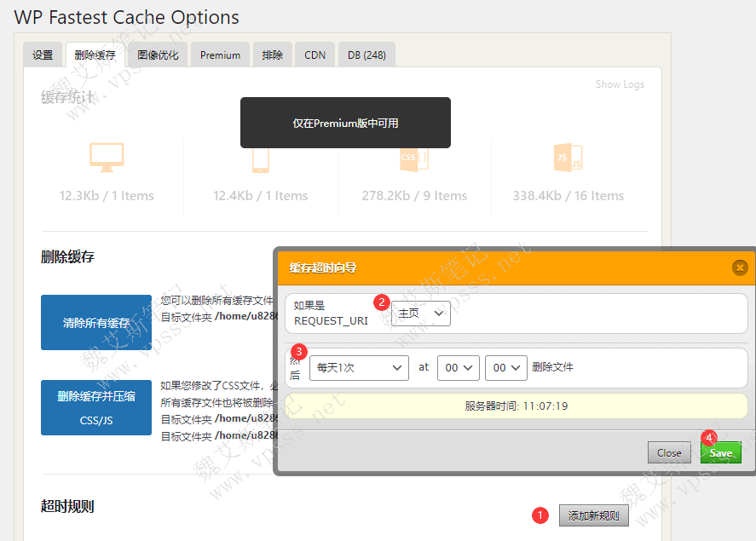Click the 服务器时间: 11:07:19 notice
Screen dimensions: 756x541
coord(516,406)
